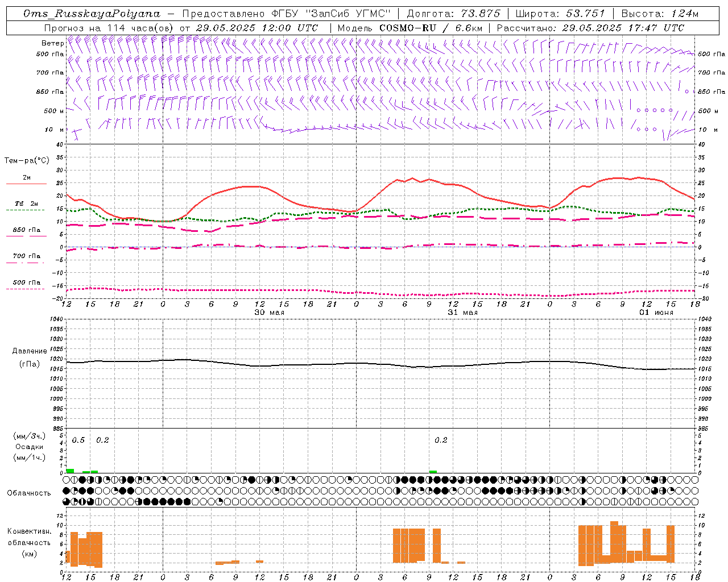Viewport: 728px width, 582px height.
Task: Click the green precipitation bar below '0.5'
Action: [70, 471]
